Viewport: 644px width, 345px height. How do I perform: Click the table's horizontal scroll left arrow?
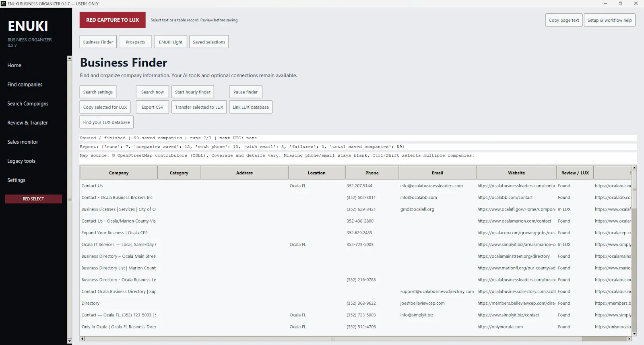82,339
